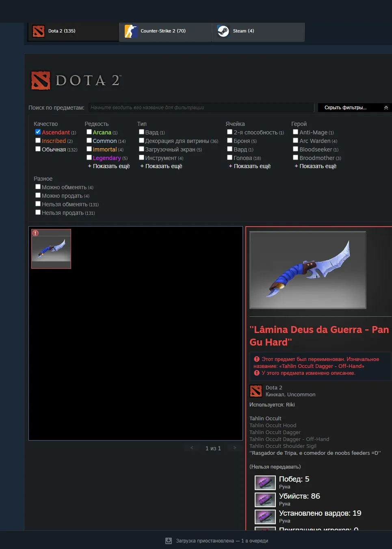Viewport: 392px width, 549px height.
Task: Focus the item search input field
Action: 201,108
